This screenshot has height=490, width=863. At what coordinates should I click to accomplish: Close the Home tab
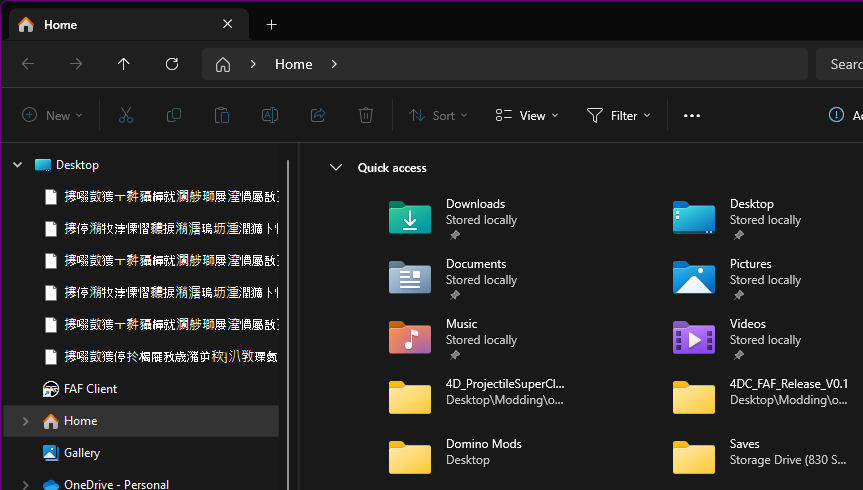coord(227,24)
